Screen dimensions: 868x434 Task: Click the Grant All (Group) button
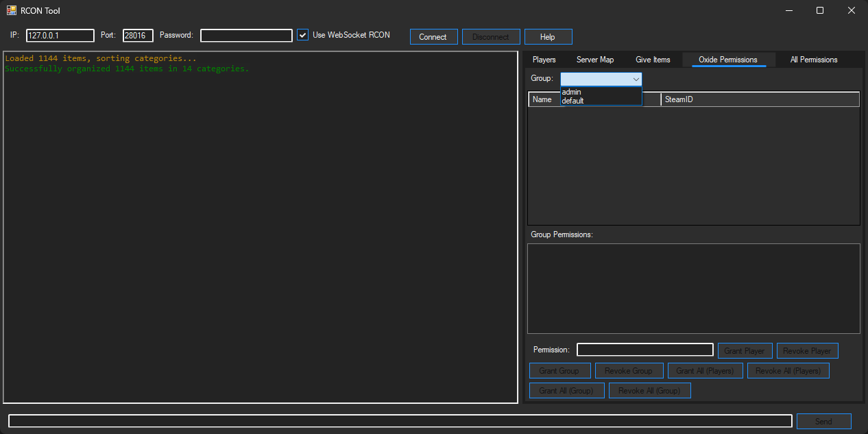pyautogui.click(x=566, y=390)
